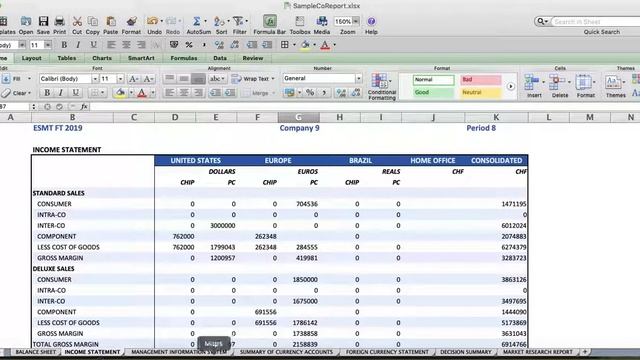Center align text in ribbon Alignment group
Viewport: 640px width, 360px height.
tap(184, 93)
